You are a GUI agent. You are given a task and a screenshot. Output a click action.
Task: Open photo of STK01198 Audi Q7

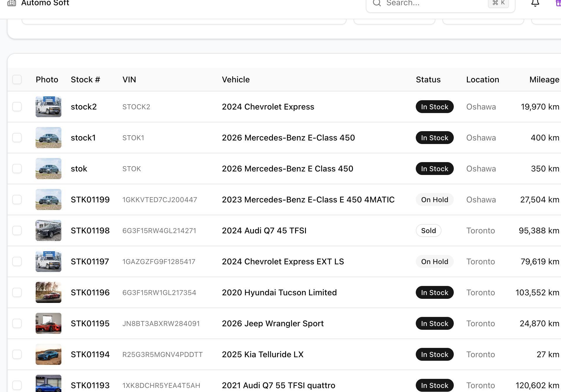(49, 230)
